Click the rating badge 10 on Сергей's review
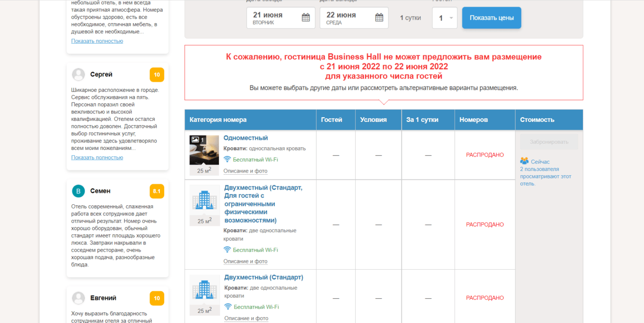 coord(157,75)
